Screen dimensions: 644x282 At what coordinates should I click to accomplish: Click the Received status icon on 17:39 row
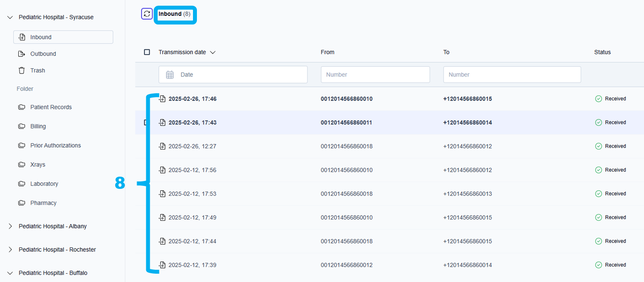(x=599, y=265)
